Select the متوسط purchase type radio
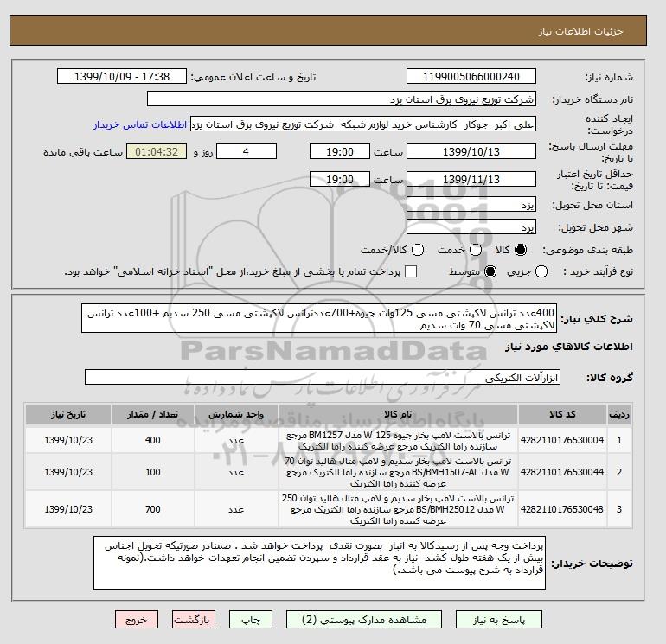 (x=490, y=271)
